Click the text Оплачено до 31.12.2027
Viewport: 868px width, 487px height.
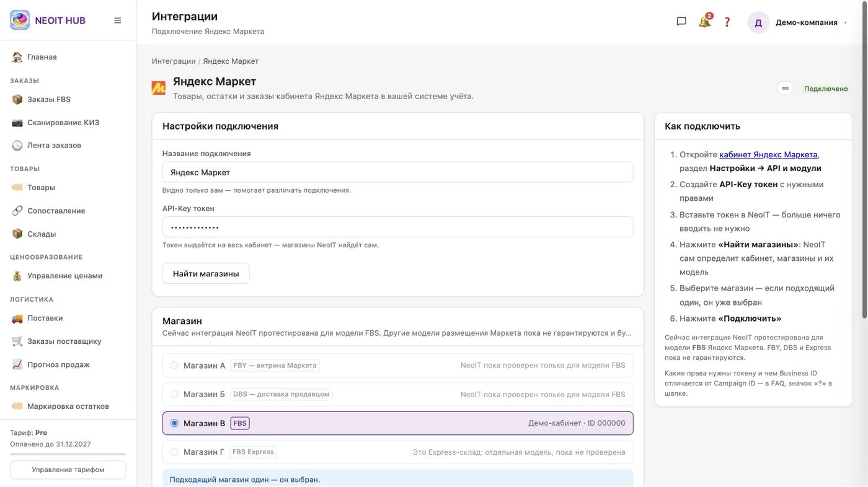(50, 444)
